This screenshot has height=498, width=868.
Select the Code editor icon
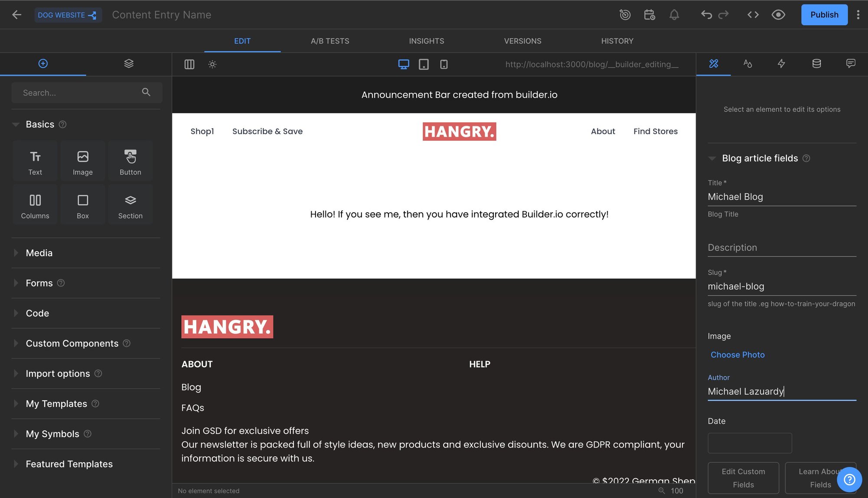753,14
